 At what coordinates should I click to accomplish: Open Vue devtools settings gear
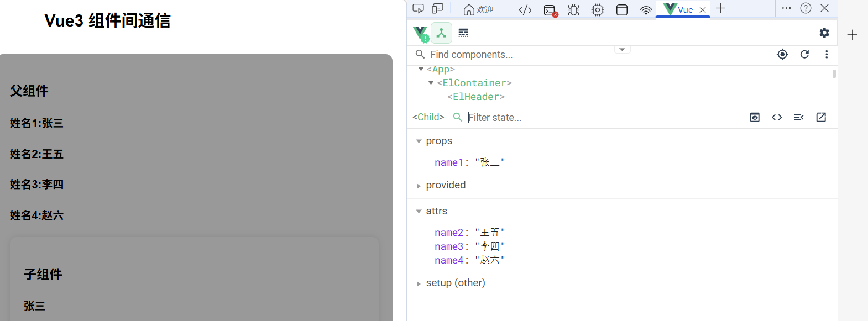(x=824, y=33)
